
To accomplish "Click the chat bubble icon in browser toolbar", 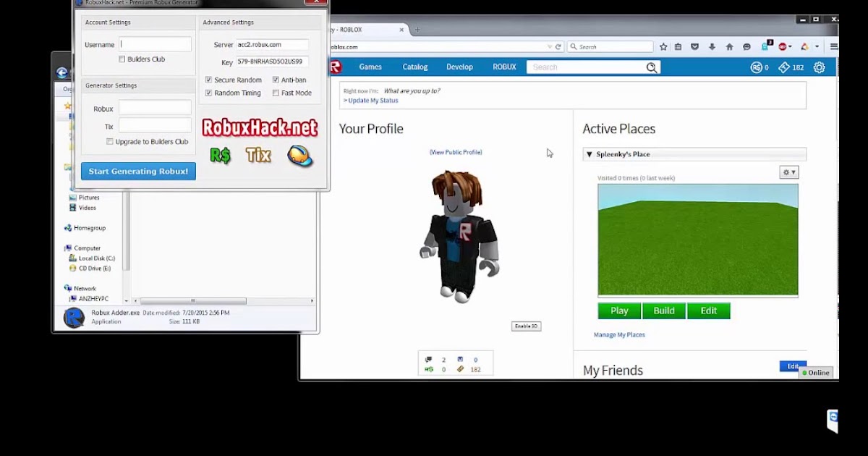I will 746,46.
